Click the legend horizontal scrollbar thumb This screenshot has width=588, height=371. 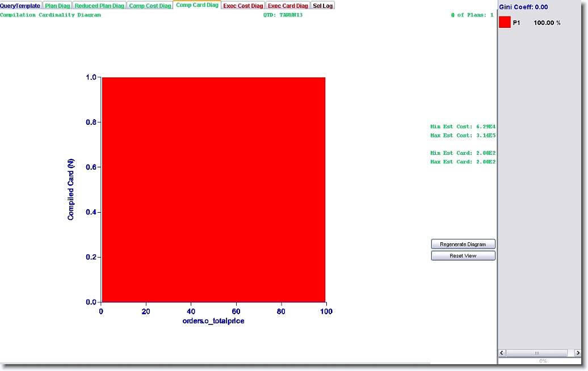tap(536, 353)
